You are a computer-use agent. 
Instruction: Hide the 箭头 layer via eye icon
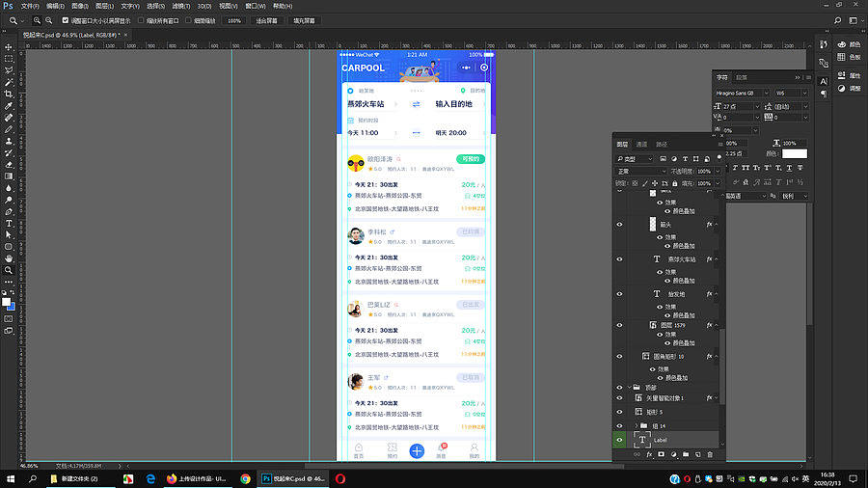coord(619,225)
